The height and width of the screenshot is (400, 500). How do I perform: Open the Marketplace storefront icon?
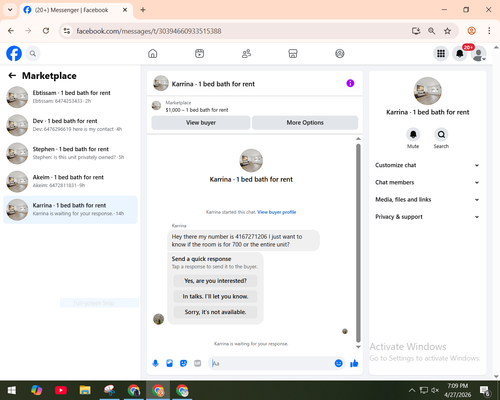[293, 53]
